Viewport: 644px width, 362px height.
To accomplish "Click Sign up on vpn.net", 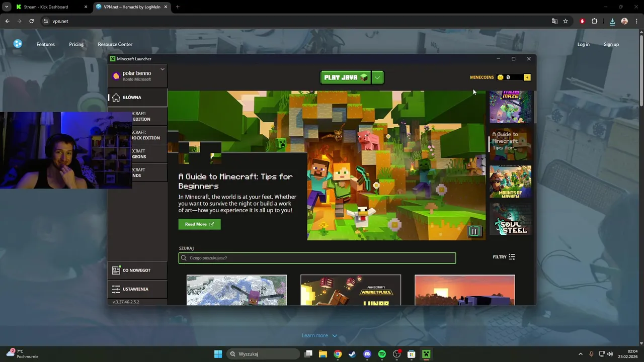I will click(x=611, y=44).
